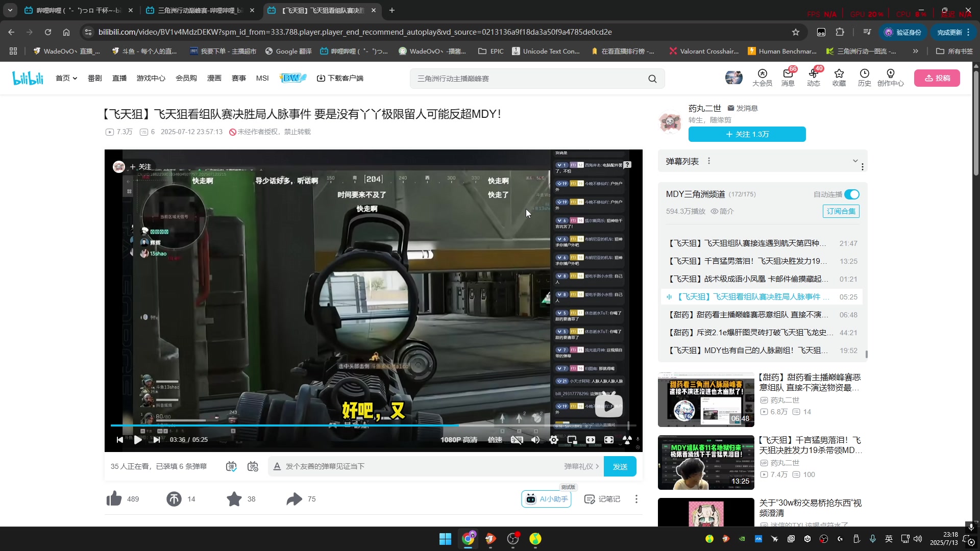
Task: Open 记笔记 notes button
Action: (x=602, y=499)
